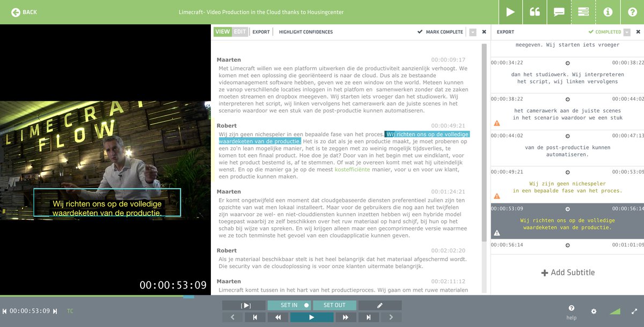
Task: Step forward one frame beside timecode field
Action: 55,311
